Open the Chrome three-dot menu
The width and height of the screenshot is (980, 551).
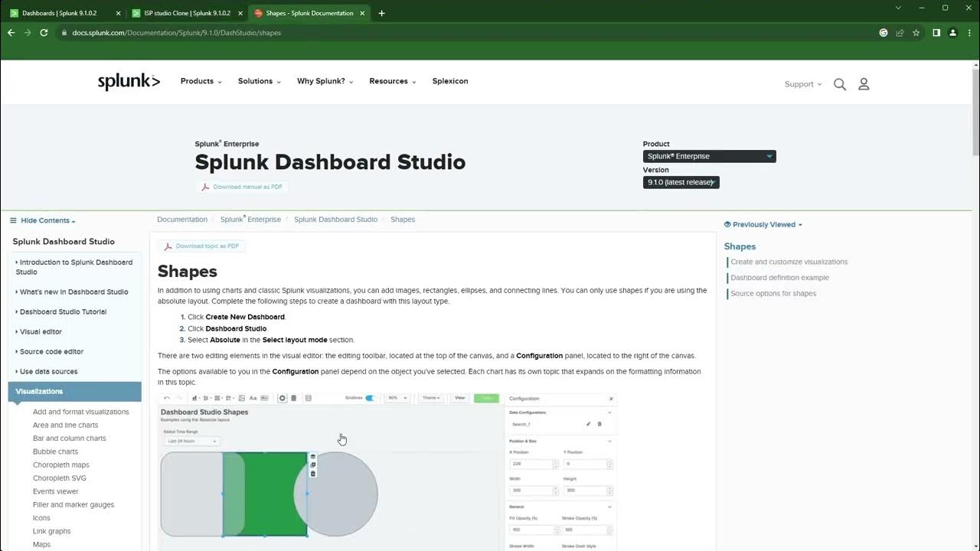(x=969, y=33)
